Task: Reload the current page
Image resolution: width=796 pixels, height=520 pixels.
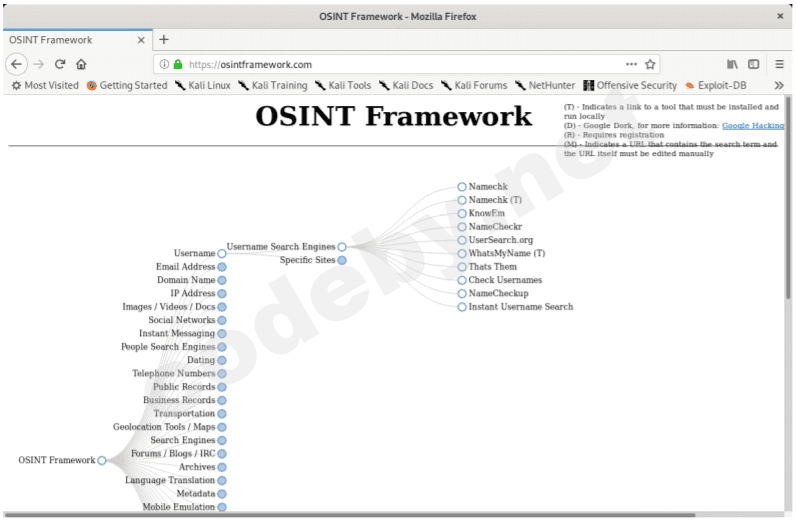Action: coord(60,64)
